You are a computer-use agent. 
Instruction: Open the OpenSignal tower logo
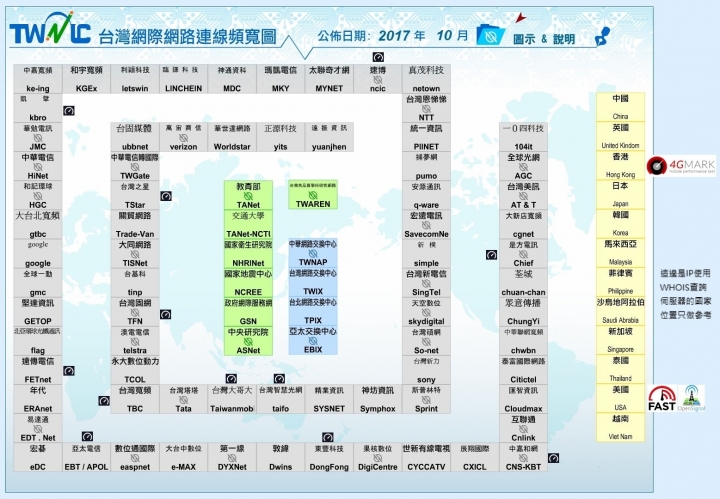(x=692, y=398)
